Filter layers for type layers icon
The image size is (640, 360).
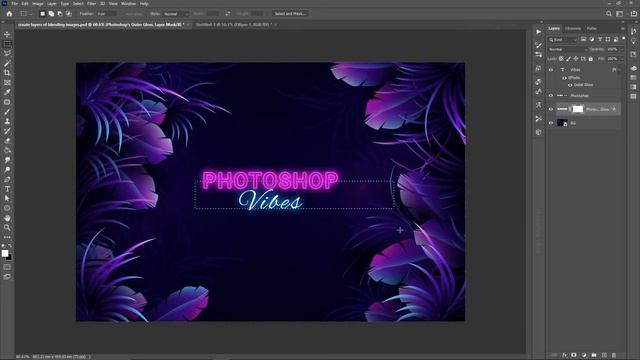(x=600, y=39)
